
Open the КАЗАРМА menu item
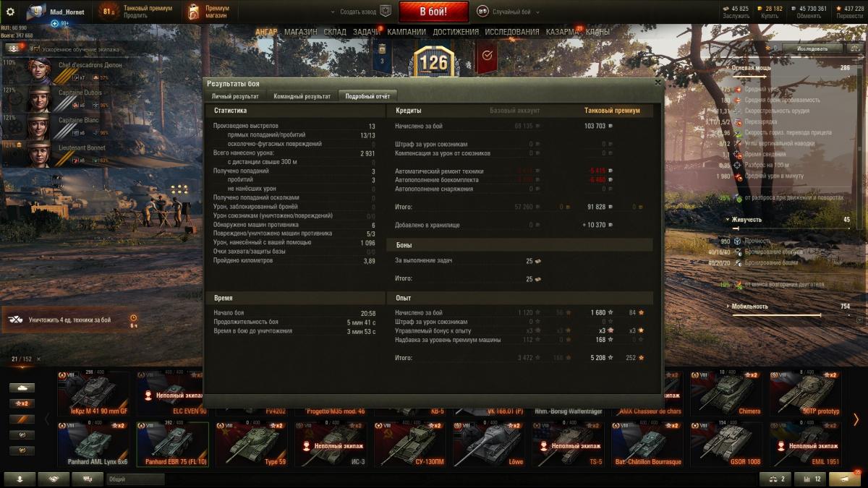point(562,32)
